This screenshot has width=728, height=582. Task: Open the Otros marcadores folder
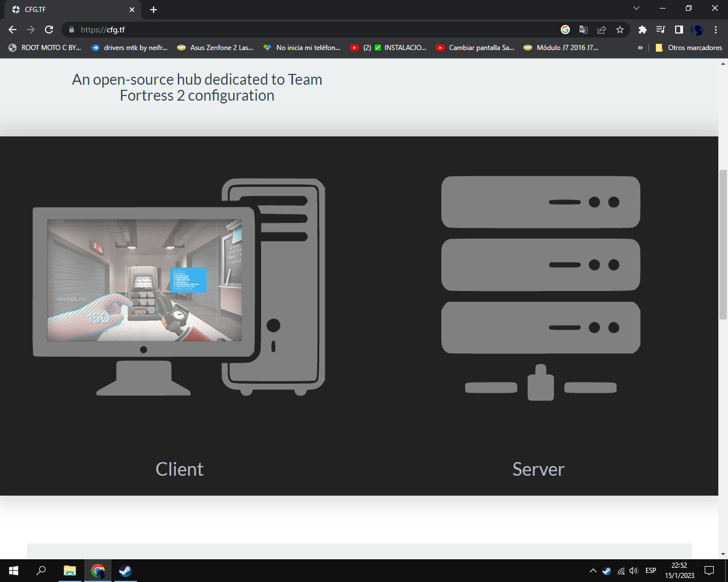(689, 48)
